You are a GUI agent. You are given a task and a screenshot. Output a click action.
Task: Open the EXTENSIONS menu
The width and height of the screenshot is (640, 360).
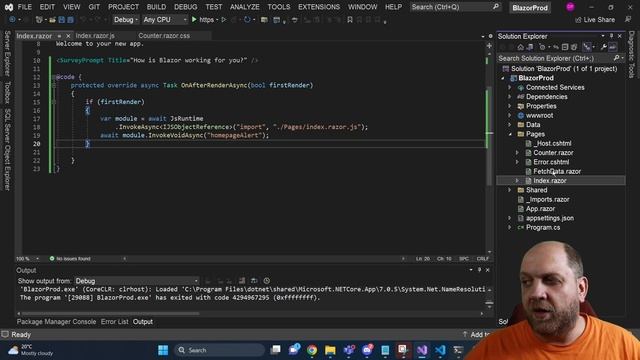[x=319, y=7]
